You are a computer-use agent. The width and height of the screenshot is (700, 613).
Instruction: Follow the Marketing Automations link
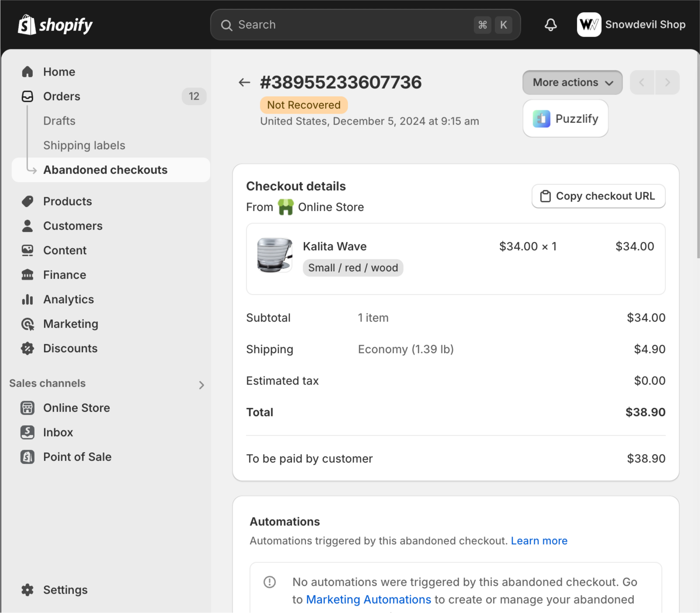tap(369, 599)
